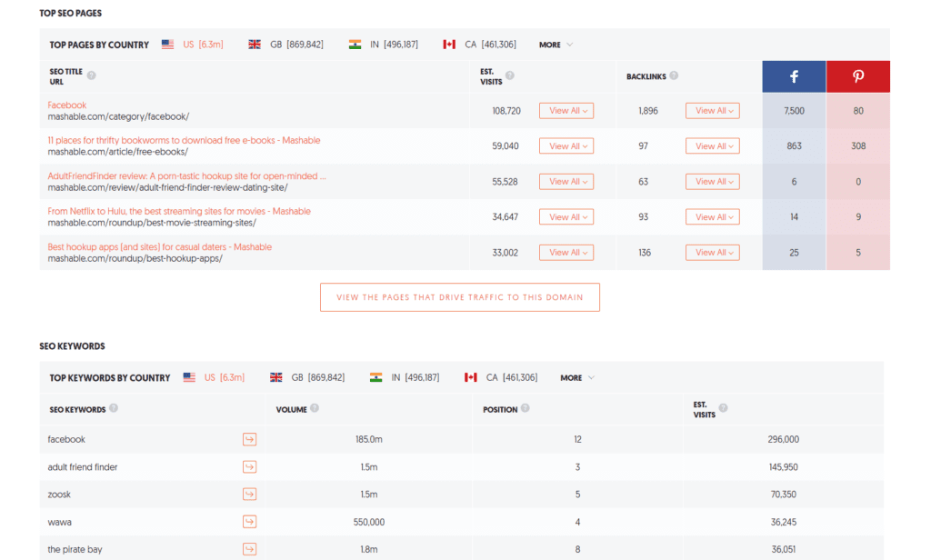Click arrow icon for facebook keyword
931x560 pixels.
point(249,439)
